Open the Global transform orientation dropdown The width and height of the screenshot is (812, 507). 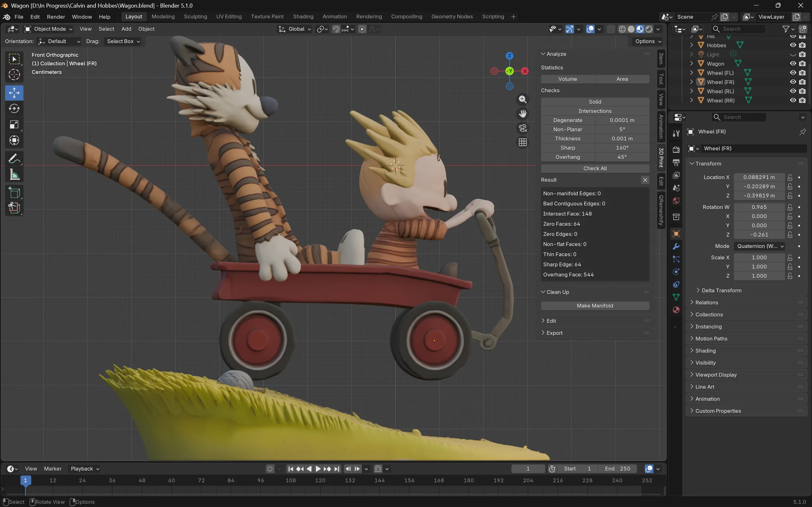point(295,29)
